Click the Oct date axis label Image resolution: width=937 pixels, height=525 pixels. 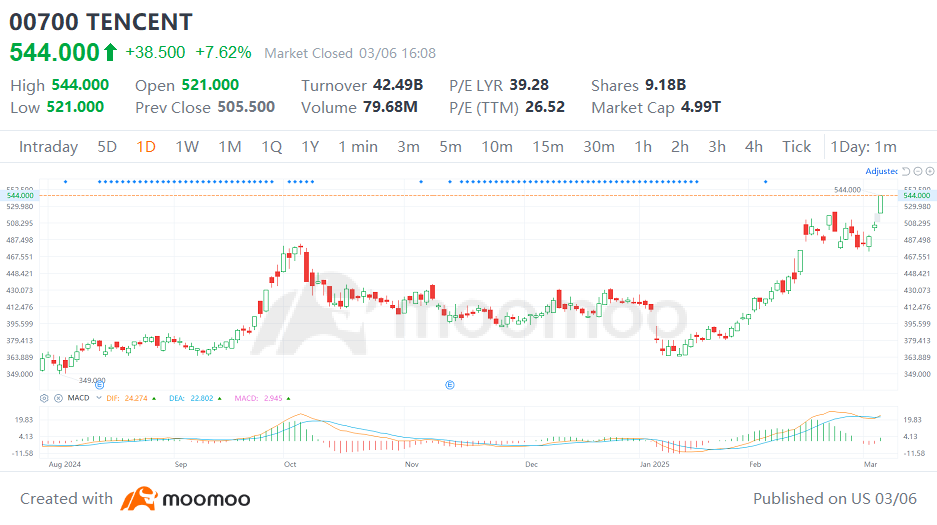pyautogui.click(x=290, y=465)
